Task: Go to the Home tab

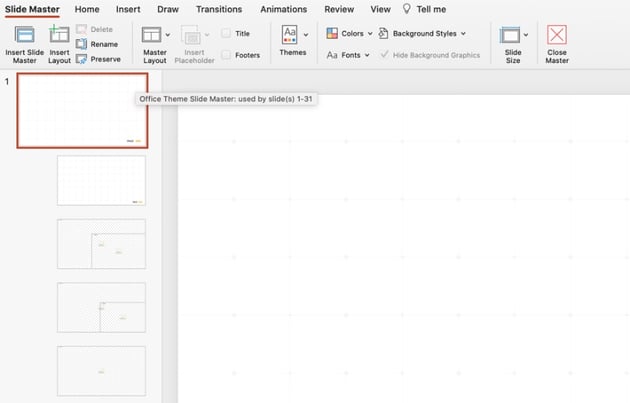Action: pyautogui.click(x=87, y=9)
